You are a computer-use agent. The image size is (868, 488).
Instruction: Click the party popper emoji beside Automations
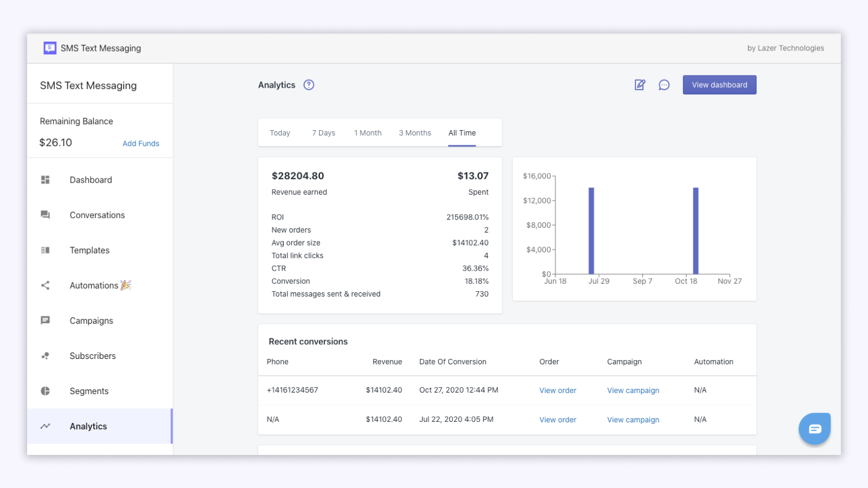coord(126,285)
